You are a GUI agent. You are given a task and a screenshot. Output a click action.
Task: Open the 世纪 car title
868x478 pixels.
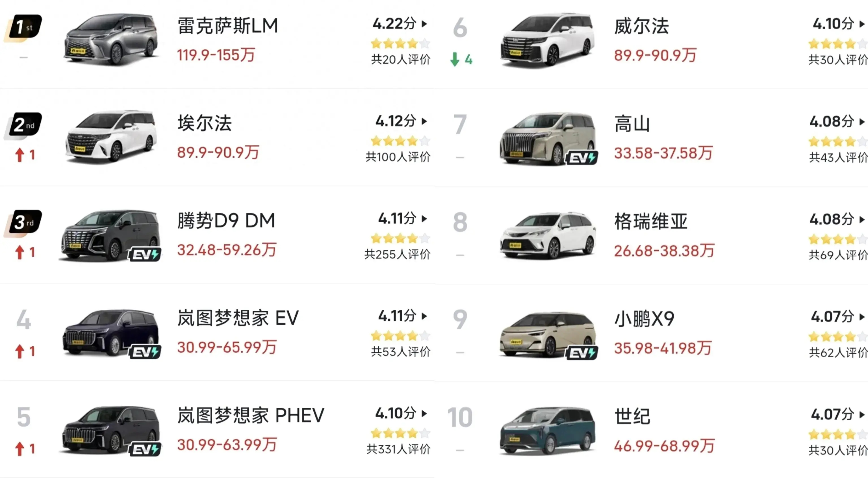pos(632,416)
